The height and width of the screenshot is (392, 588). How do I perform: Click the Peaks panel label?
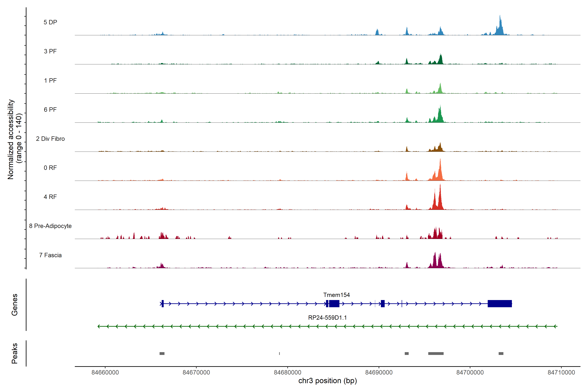click(x=15, y=353)
